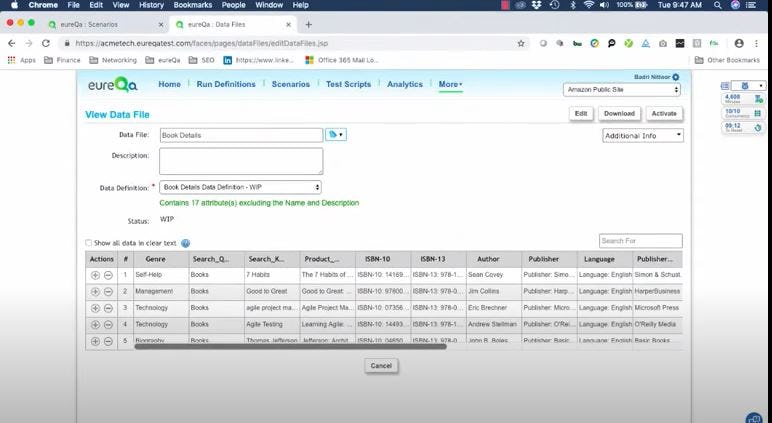This screenshot has width=772, height=423.
Task: Open Analytics in navigation bar
Action: (x=405, y=84)
